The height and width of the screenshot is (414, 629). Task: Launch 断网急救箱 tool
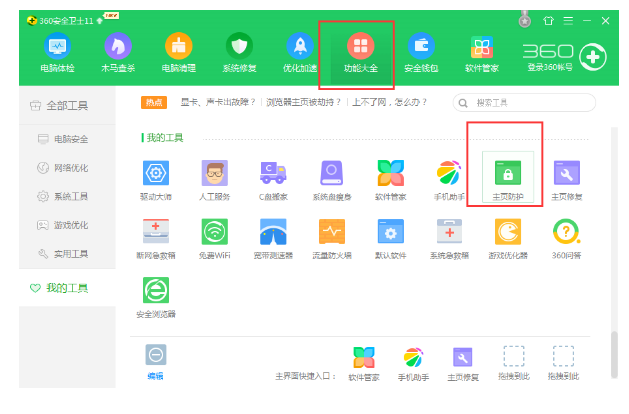(x=156, y=239)
